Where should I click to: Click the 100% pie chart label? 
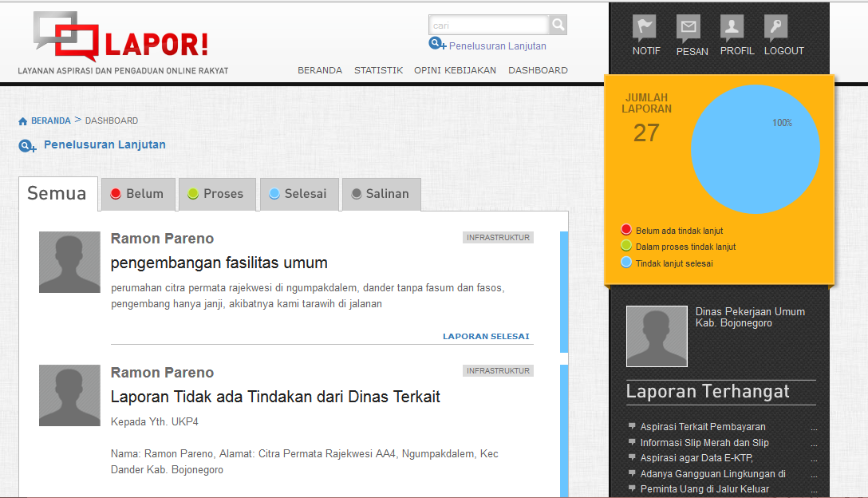point(782,123)
